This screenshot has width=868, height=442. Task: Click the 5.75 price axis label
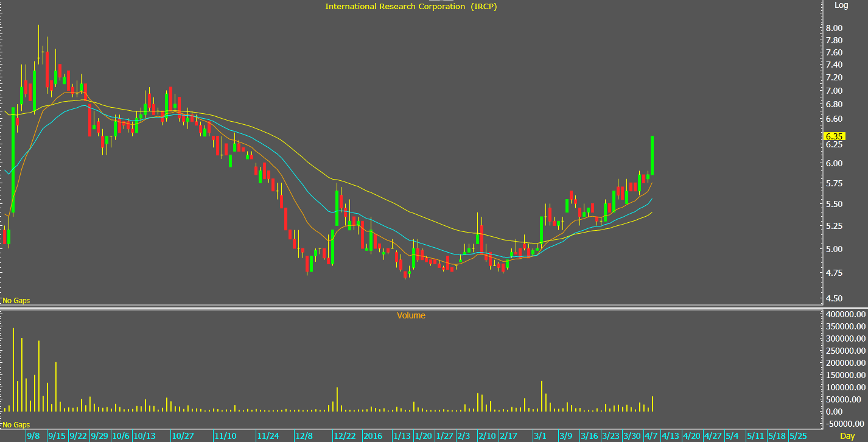[835, 183]
